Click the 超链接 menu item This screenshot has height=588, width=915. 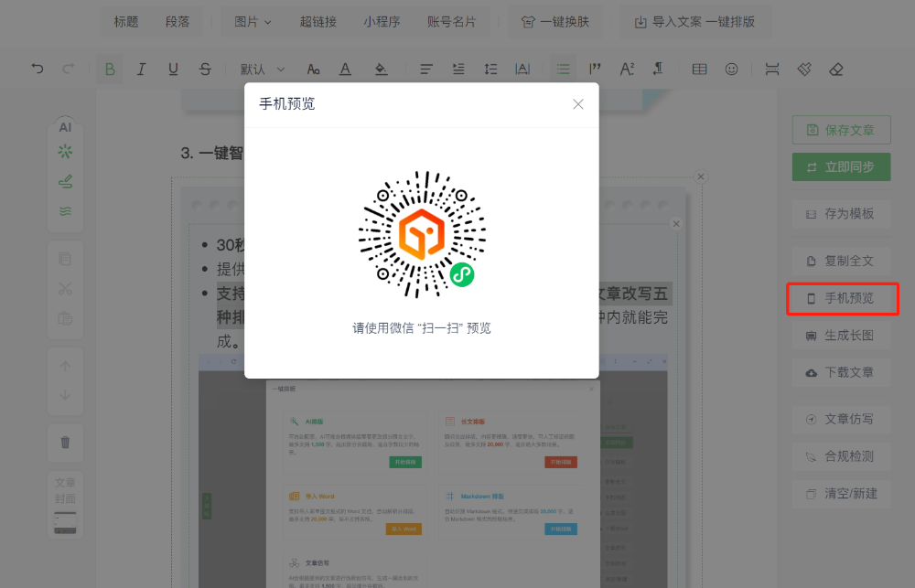tap(318, 22)
